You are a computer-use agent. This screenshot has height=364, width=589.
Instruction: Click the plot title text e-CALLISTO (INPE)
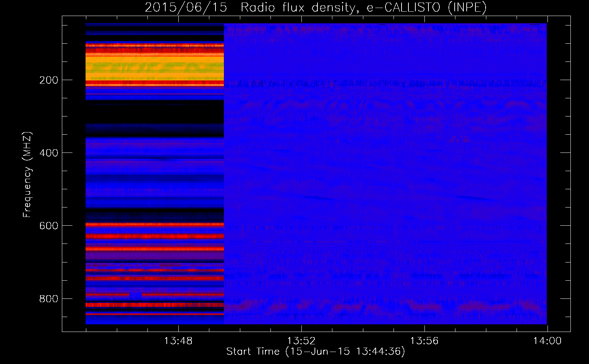pyautogui.click(x=427, y=7)
